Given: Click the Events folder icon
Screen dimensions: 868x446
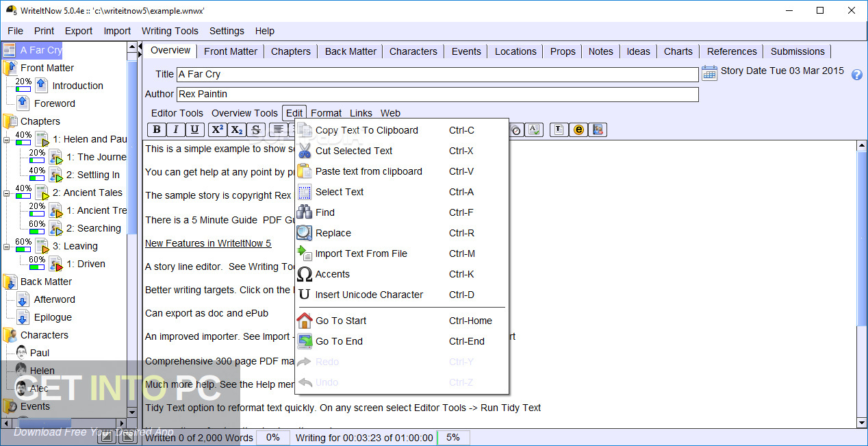Looking at the screenshot, I should coord(10,406).
